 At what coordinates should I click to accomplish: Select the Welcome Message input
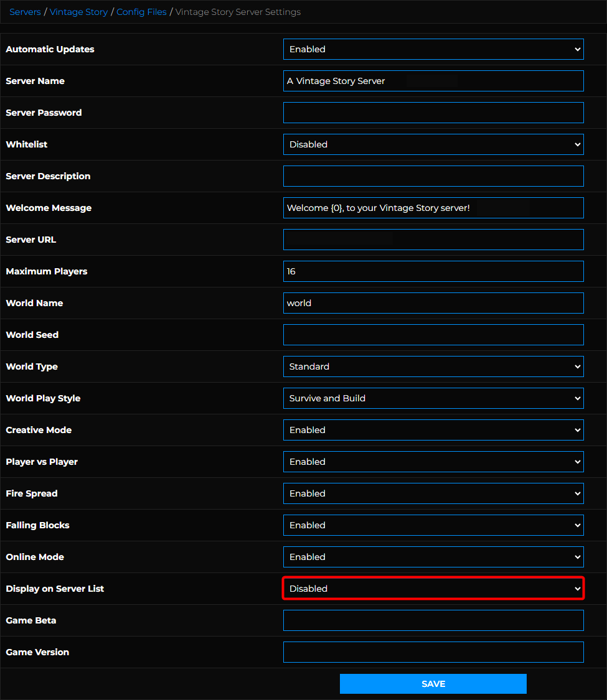(x=433, y=208)
